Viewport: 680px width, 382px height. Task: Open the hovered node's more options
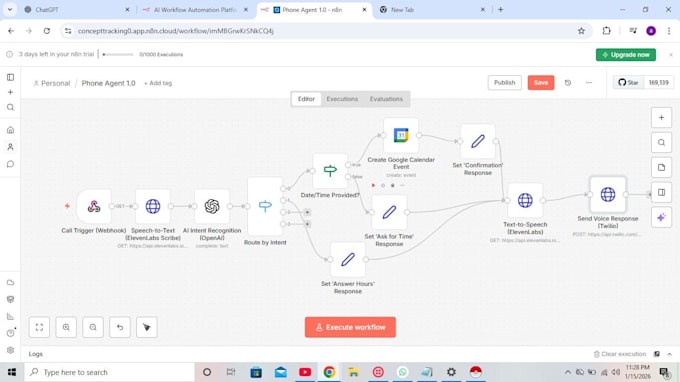(x=402, y=186)
